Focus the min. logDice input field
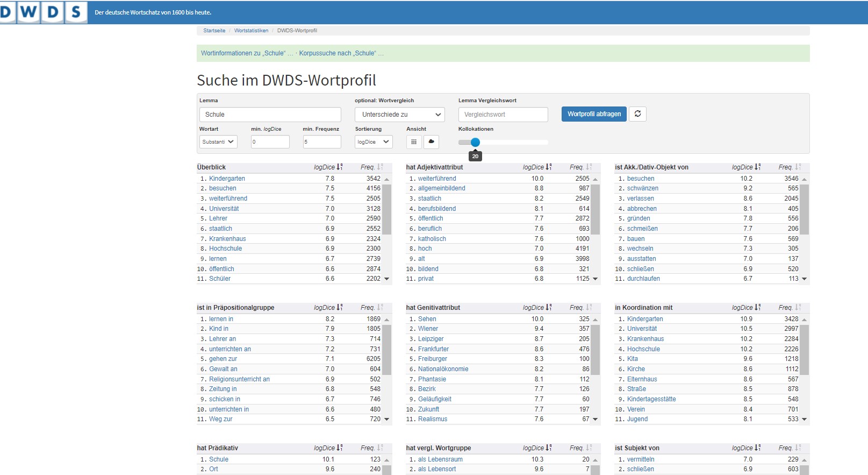 pos(270,142)
